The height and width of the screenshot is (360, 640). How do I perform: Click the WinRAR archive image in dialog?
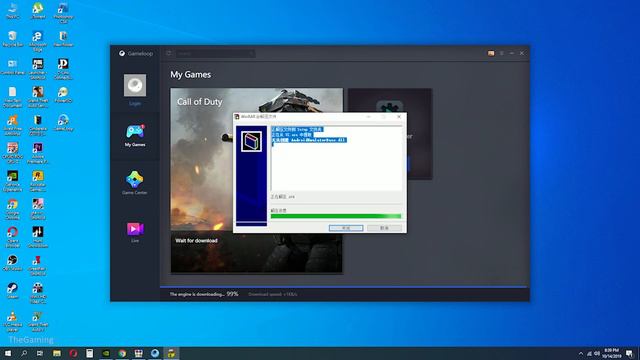(x=251, y=142)
